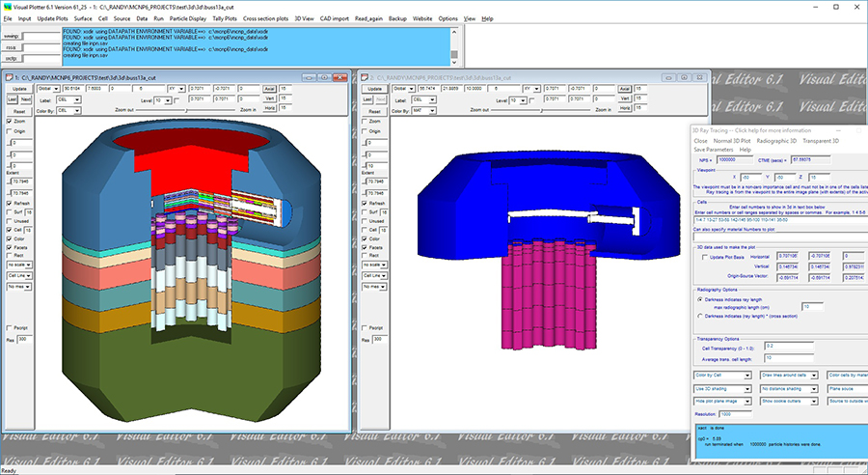Open the Tally Plots menu
The image size is (868, 475).
(x=224, y=18)
